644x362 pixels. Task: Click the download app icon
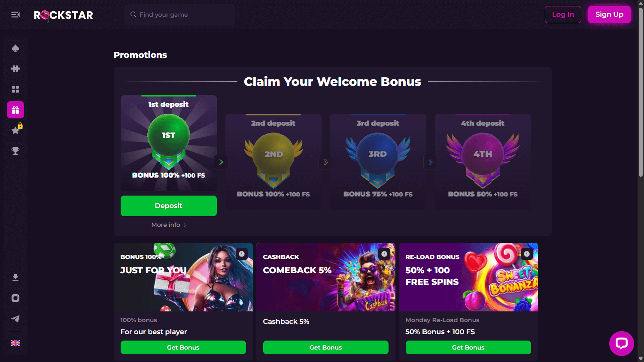coord(15,278)
